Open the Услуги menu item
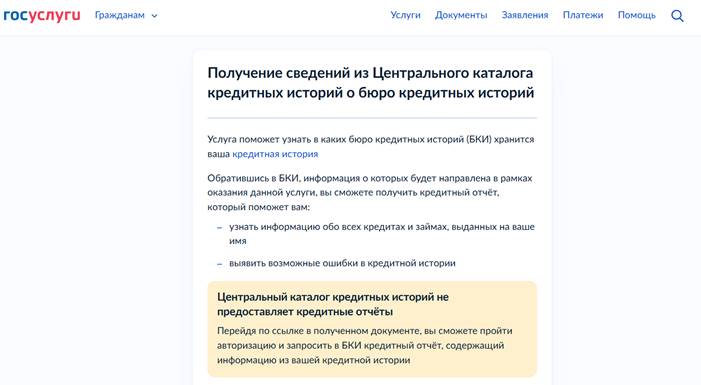The height and width of the screenshot is (385, 701). point(405,15)
